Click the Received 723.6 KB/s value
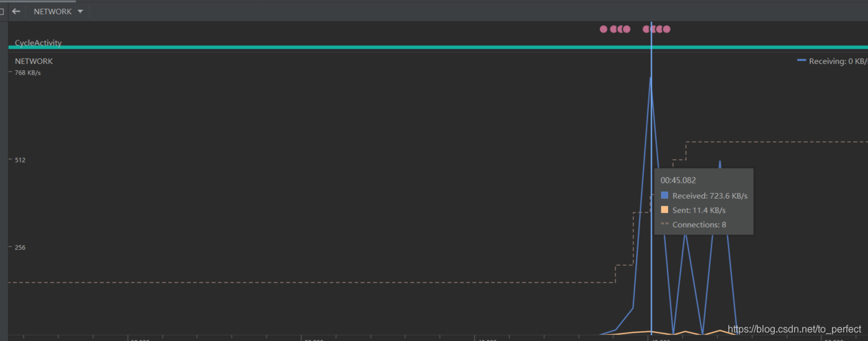The width and height of the screenshot is (868, 341). point(710,196)
